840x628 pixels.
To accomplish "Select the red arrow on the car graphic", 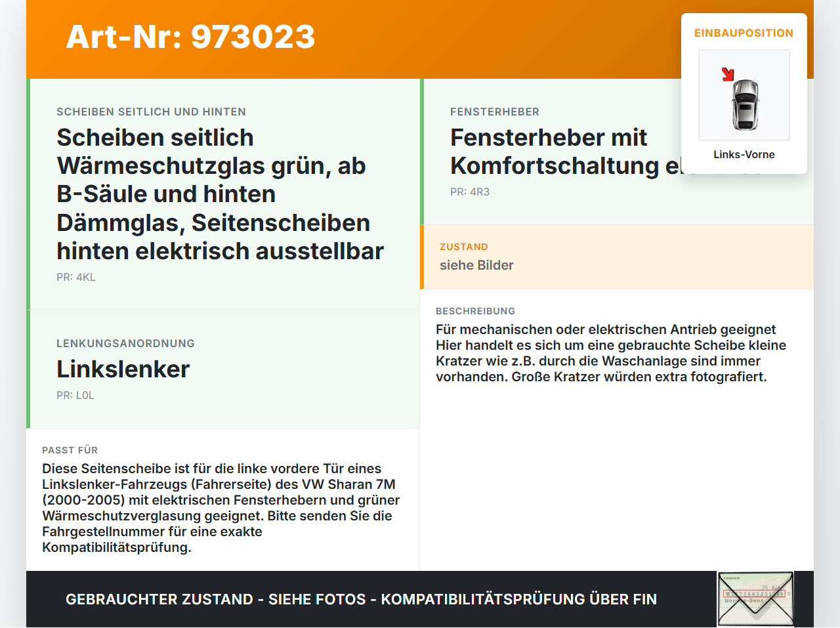I will 728,74.
